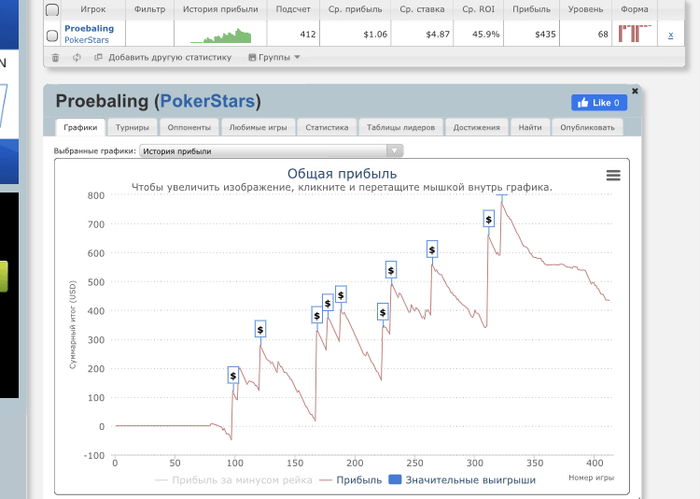Click the $ marker near 380 at game 177
Screen dimensions: 700x499
(328, 303)
